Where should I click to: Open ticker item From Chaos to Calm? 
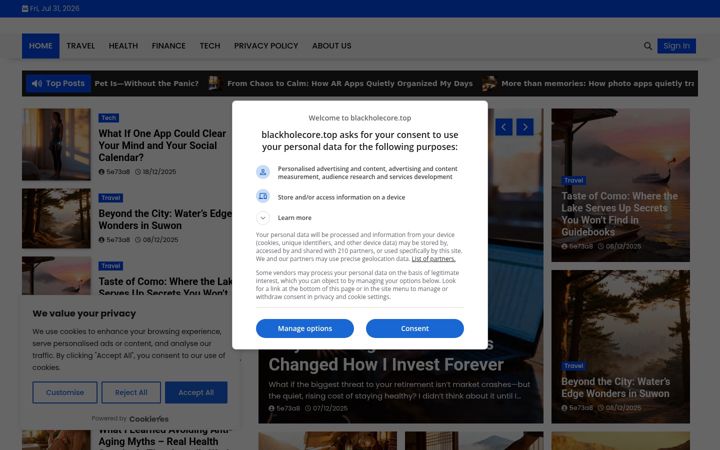[x=350, y=84]
